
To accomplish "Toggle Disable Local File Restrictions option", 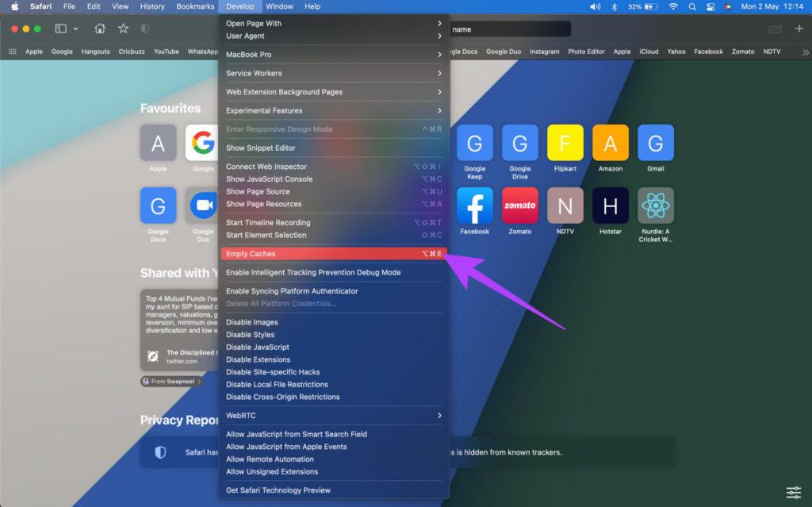I will [x=334, y=384].
